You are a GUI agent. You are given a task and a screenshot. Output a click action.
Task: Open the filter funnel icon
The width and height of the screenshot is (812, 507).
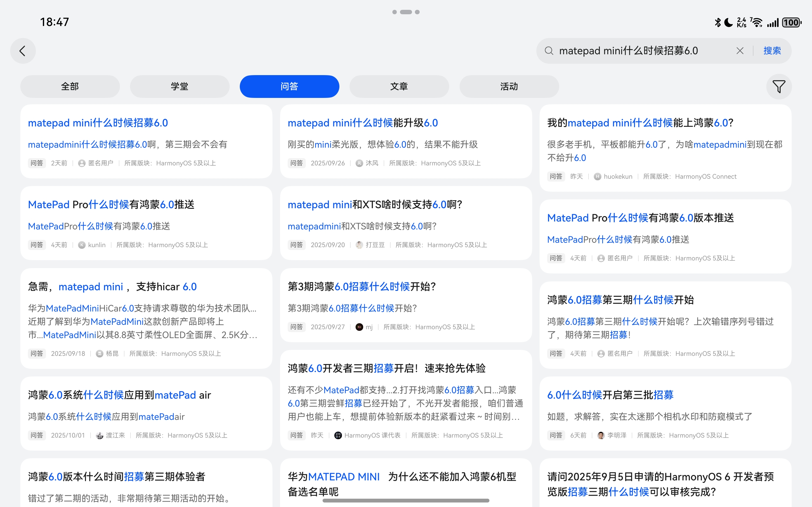pyautogui.click(x=778, y=87)
